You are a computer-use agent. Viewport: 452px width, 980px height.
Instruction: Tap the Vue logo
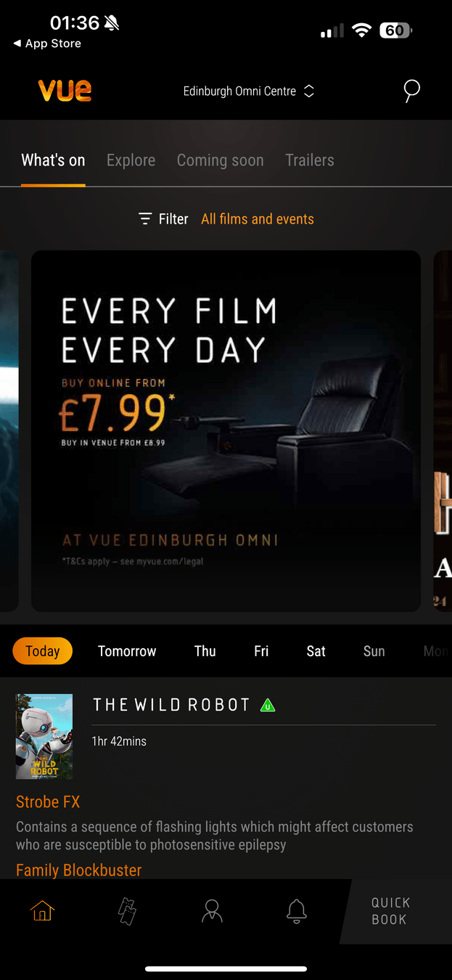coord(65,91)
